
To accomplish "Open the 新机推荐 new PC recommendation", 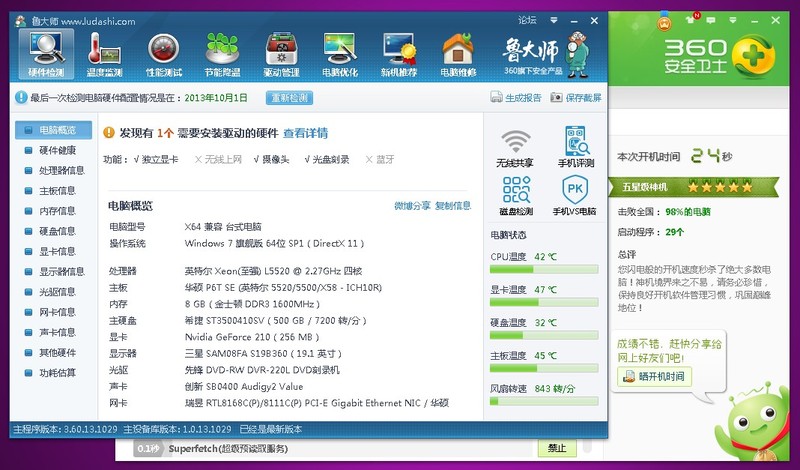I will click(x=399, y=54).
